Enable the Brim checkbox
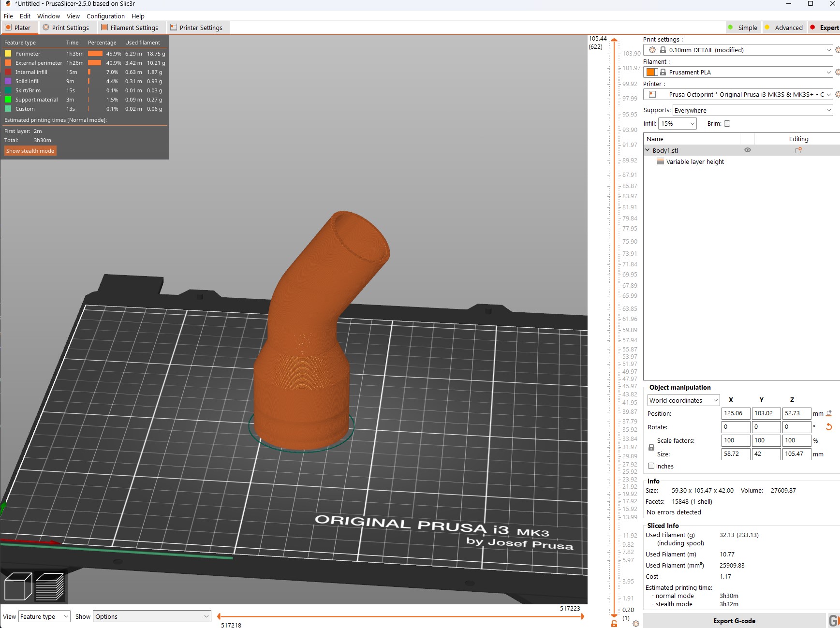This screenshot has width=840, height=628. [x=727, y=124]
